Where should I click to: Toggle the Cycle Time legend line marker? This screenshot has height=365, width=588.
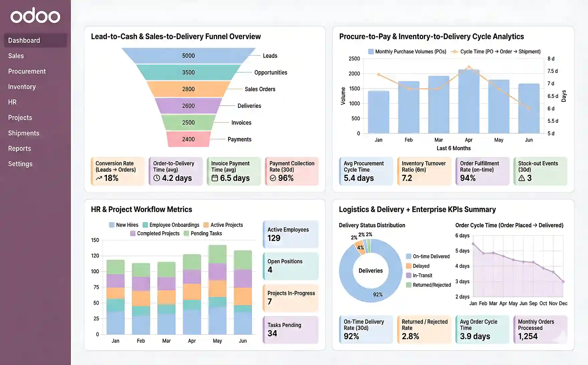click(x=454, y=51)
